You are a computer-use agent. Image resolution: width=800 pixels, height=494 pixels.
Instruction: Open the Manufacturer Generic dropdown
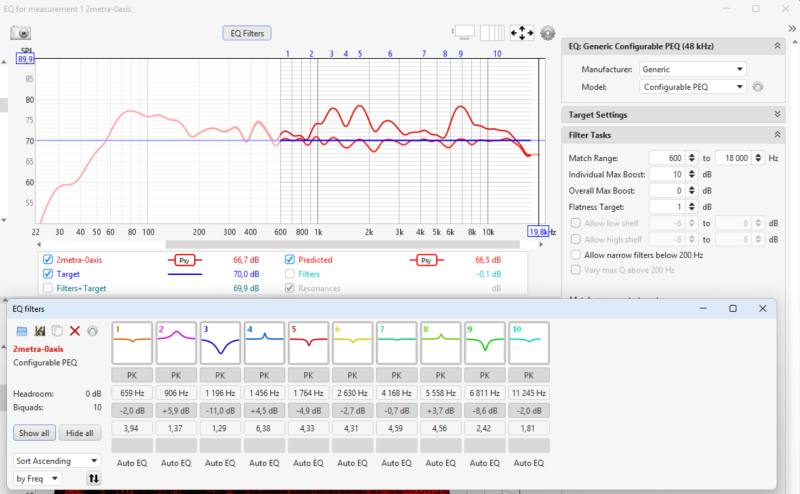point(692,69)
